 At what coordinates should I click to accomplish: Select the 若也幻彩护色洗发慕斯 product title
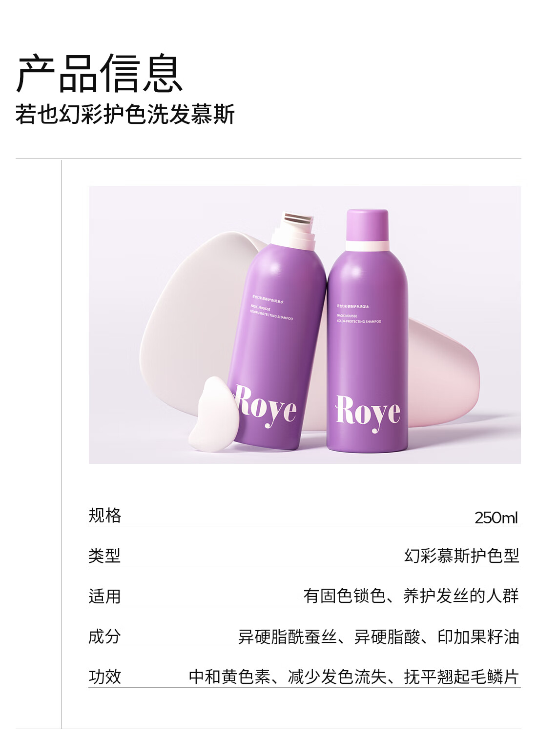(125, 114)
